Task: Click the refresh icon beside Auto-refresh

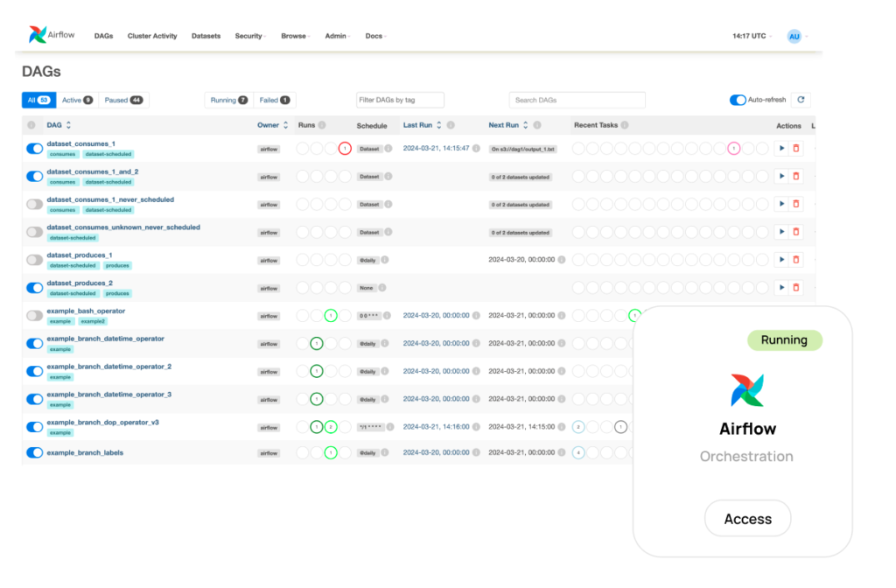Action: pos(801,100)
